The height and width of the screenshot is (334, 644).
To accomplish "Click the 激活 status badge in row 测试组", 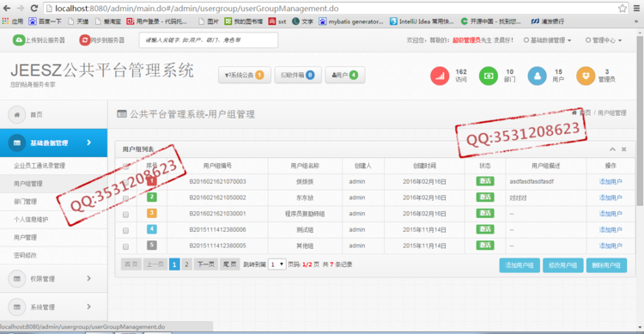I will tap(485, 229).
